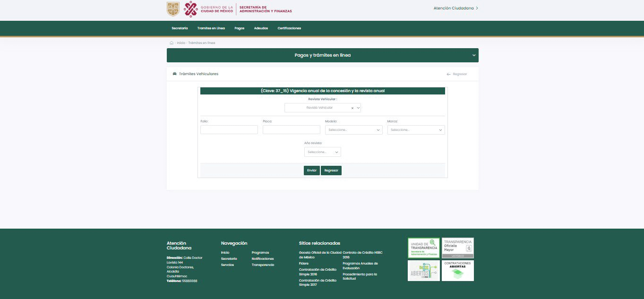The image size is (644, 299).
Task: Open Contratación de Crédito Simple 2017 link
Action: coord(318,283)
